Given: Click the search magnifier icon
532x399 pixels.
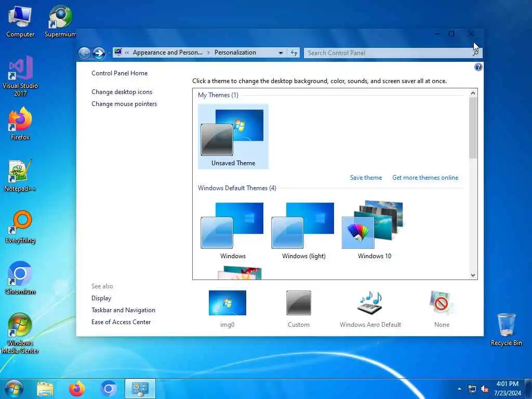Looking at the screenshot, I should click(x=476, y=53).
